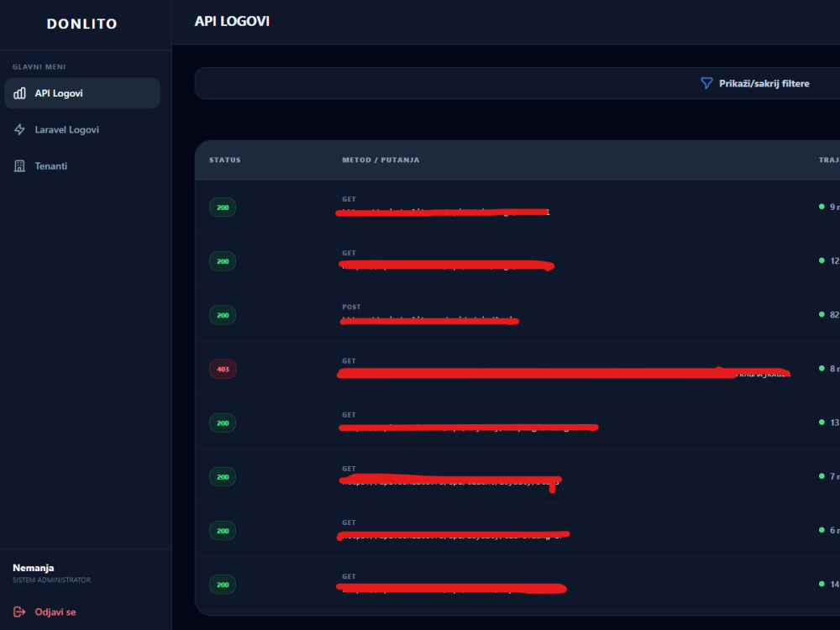Viewport: 840px width, 630px height.
Task: Open the Laravel Logovi menu item
Action: point(82,129)
